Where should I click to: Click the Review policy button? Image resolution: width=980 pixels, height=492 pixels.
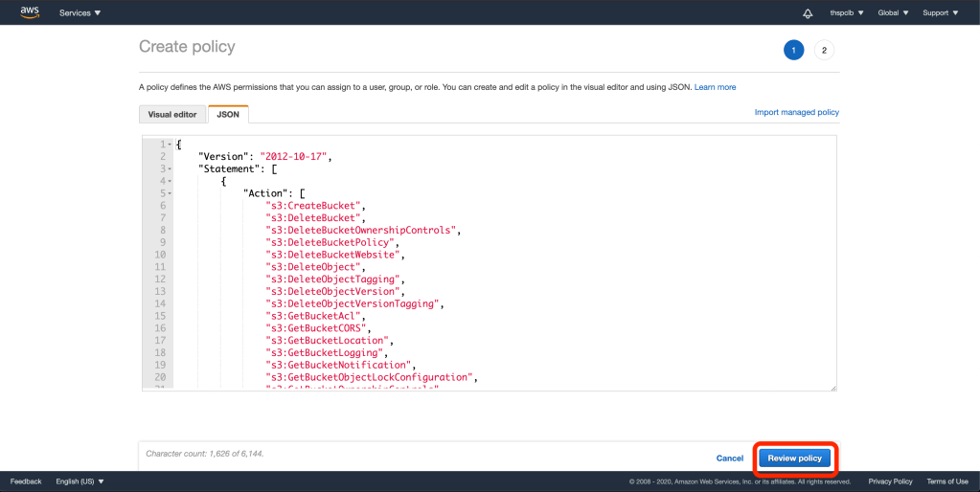794,458
